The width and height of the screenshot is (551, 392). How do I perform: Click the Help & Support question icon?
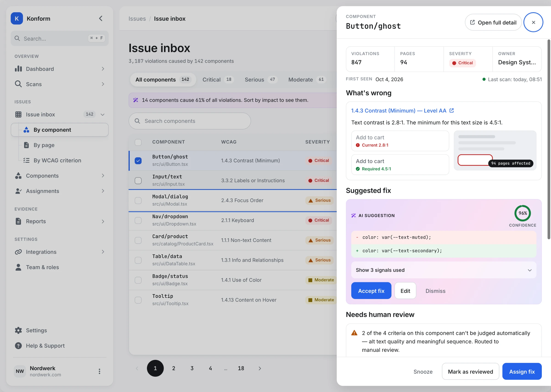coord(18,346)
